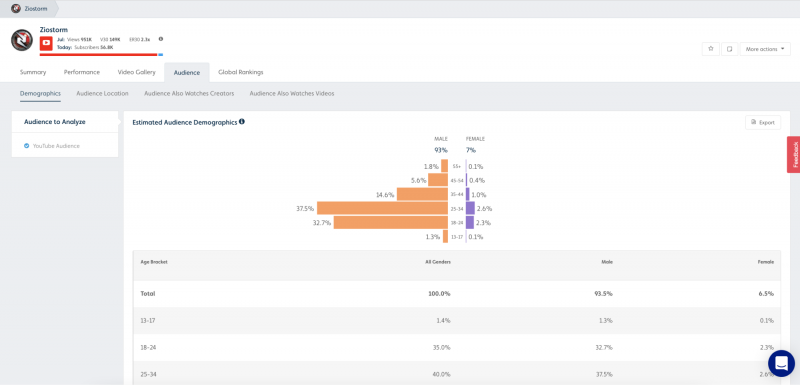Open the red Feedback side tab

pos(794,155)
